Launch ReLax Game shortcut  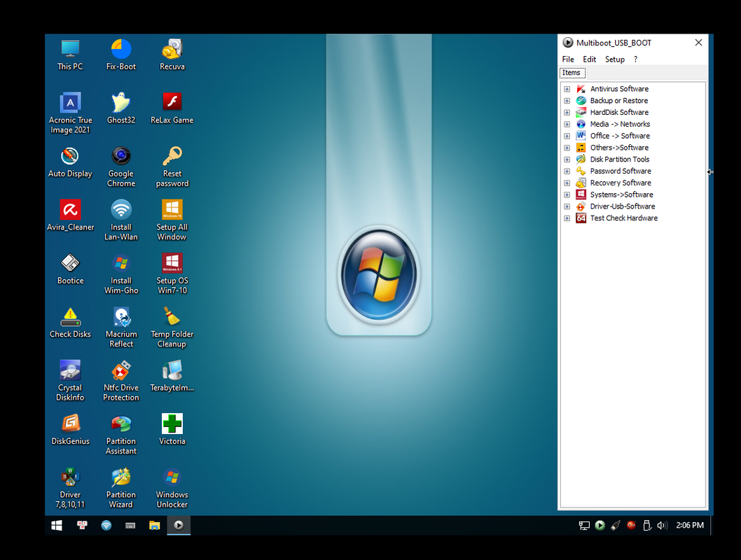172,108
